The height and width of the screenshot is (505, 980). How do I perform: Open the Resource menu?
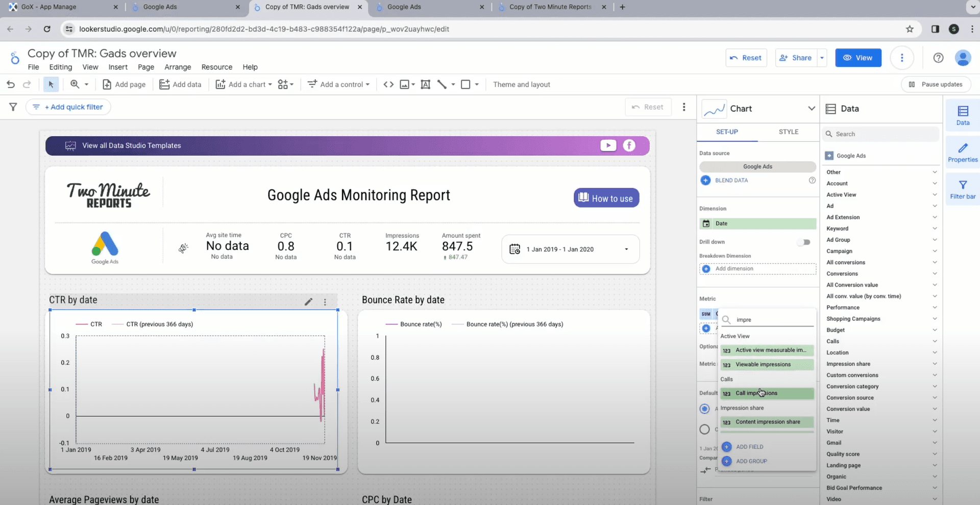217,67
